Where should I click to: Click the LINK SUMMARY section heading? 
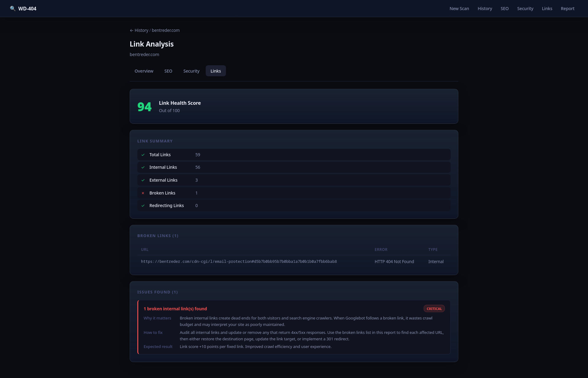pyautogui.click(x=155, y=141)
